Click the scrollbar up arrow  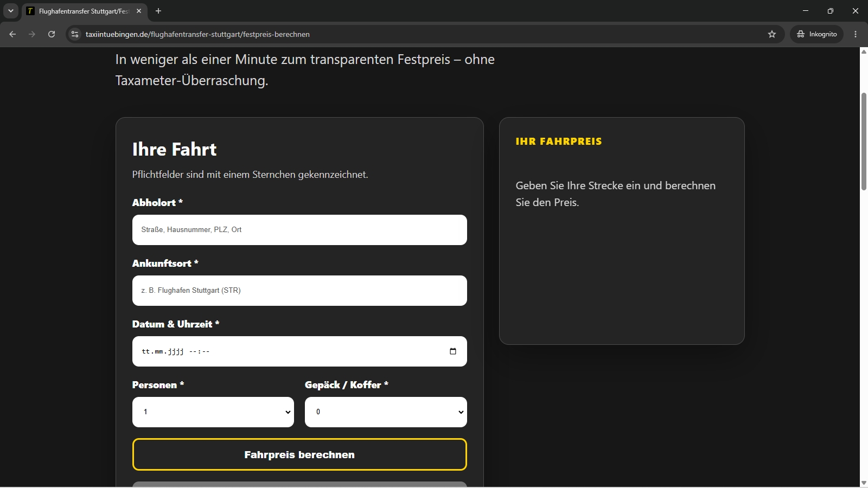864,52
